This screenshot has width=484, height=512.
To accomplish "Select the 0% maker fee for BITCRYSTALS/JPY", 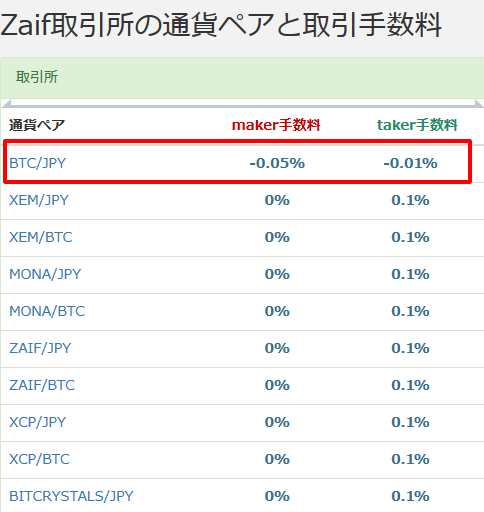I will [x=277, y=496].
